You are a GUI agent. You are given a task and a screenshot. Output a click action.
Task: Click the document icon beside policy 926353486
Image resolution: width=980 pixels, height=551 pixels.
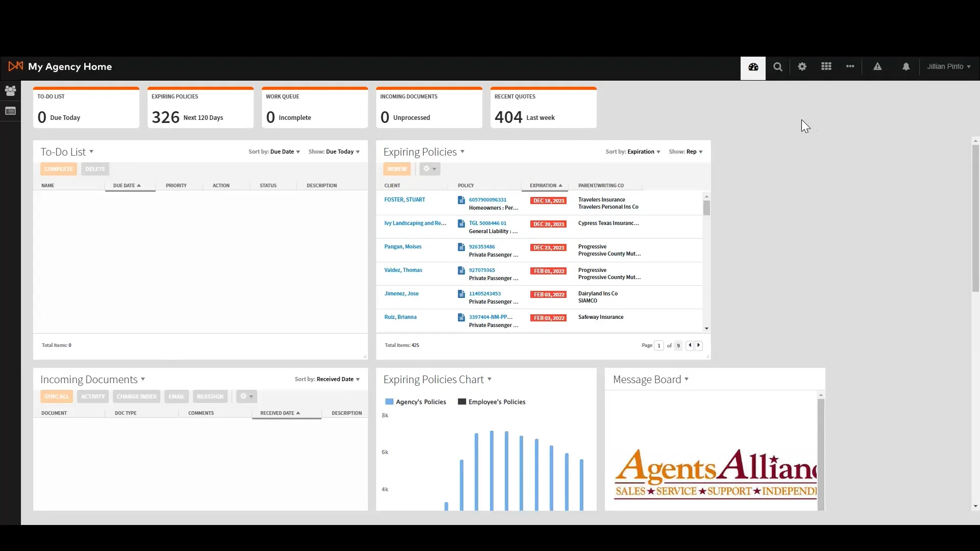461,247
